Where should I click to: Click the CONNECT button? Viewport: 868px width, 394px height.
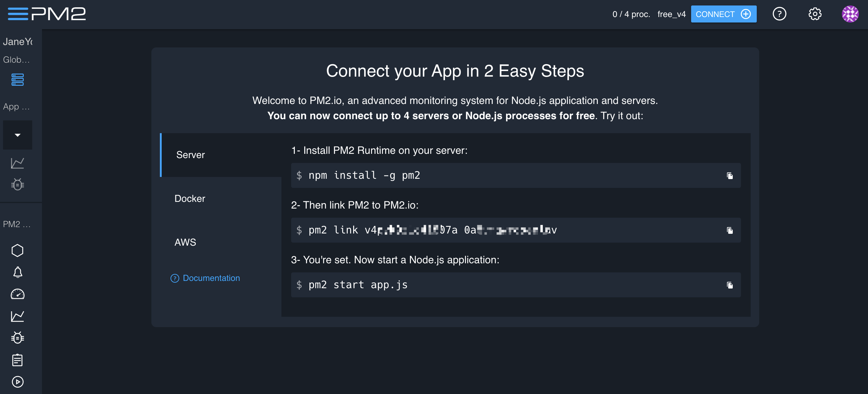(x=723, y=14)
